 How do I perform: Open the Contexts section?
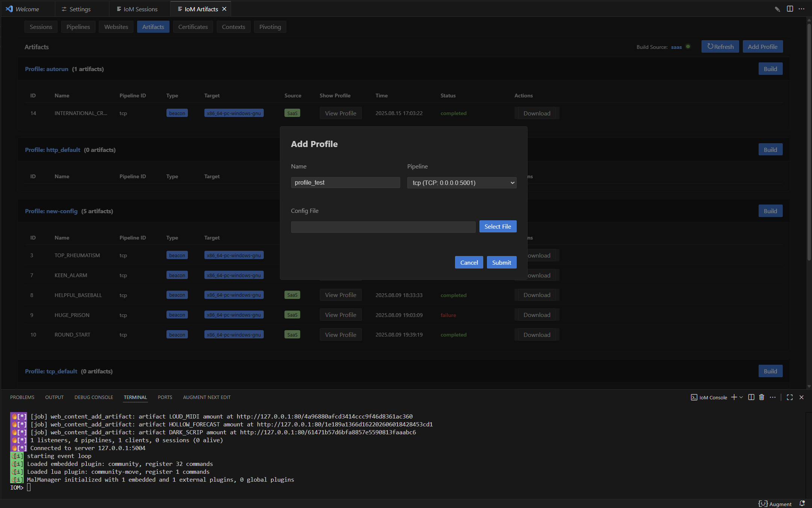(233, 27)
